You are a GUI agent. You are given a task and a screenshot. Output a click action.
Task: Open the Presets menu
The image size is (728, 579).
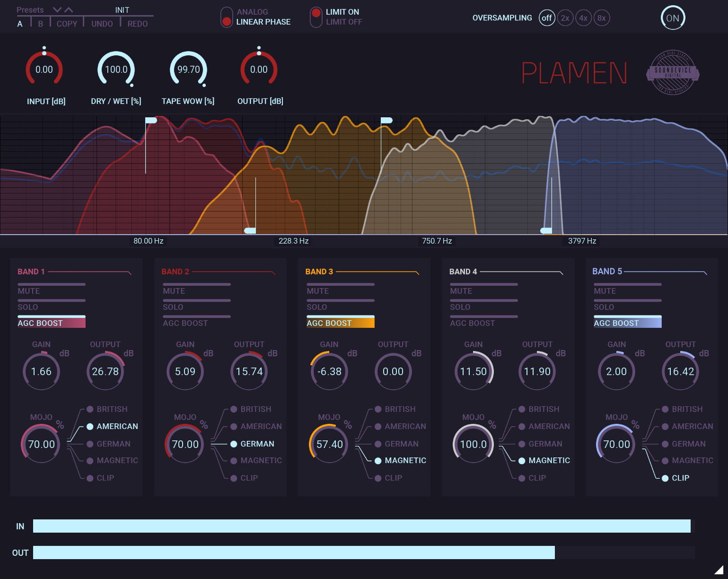point(30,10)
